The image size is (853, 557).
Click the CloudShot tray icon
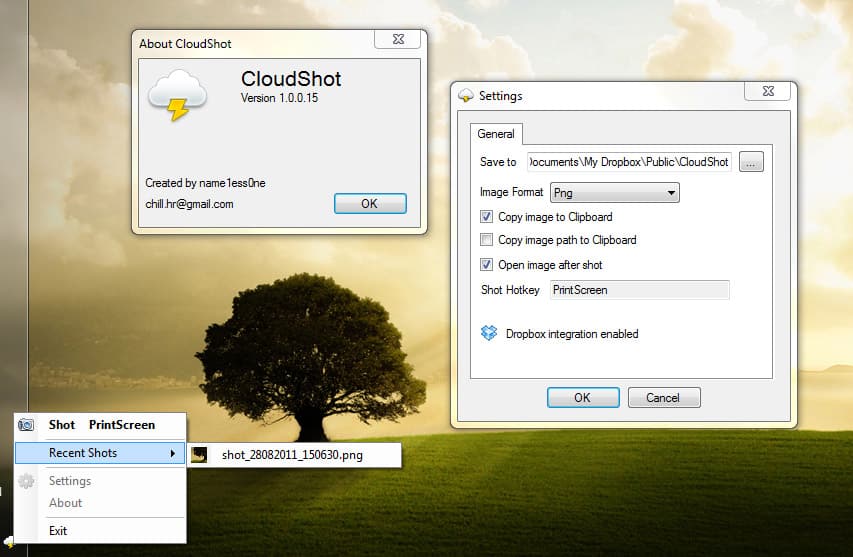(8, 543)
